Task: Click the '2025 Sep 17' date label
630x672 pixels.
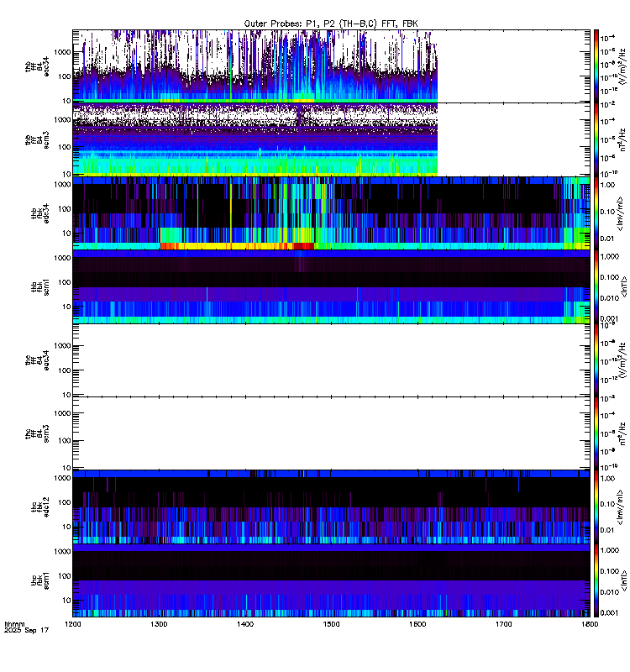Action: pyautogui.click(x=27, y=631)
